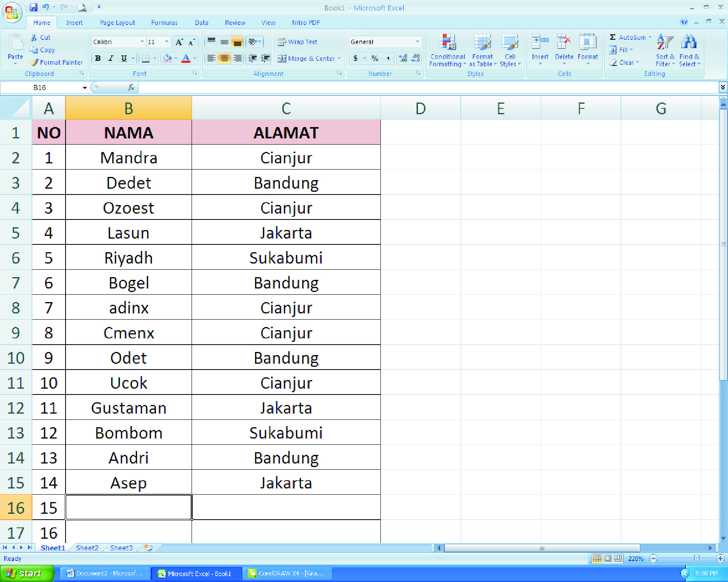Image resolution: width=728 pixels, height=582 pixels.
Task: Click the Orientation text angle icon
Action: 252,42
